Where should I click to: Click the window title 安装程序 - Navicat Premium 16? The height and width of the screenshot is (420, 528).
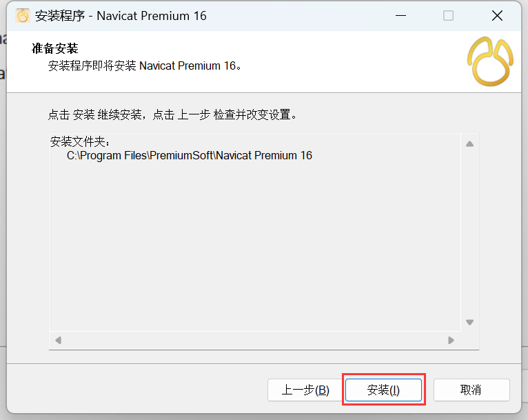[x=121, y=16]
